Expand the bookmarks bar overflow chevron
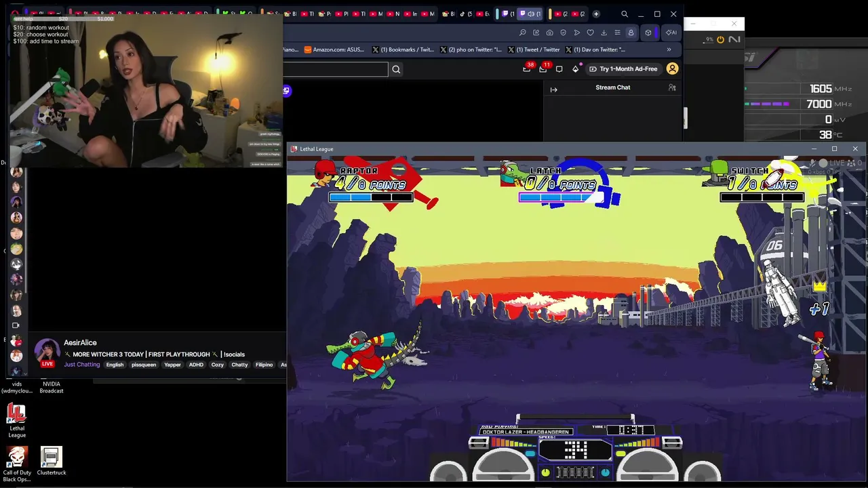Image resolution: width=868 pixels, height=488 pixels. pos(669,49)
